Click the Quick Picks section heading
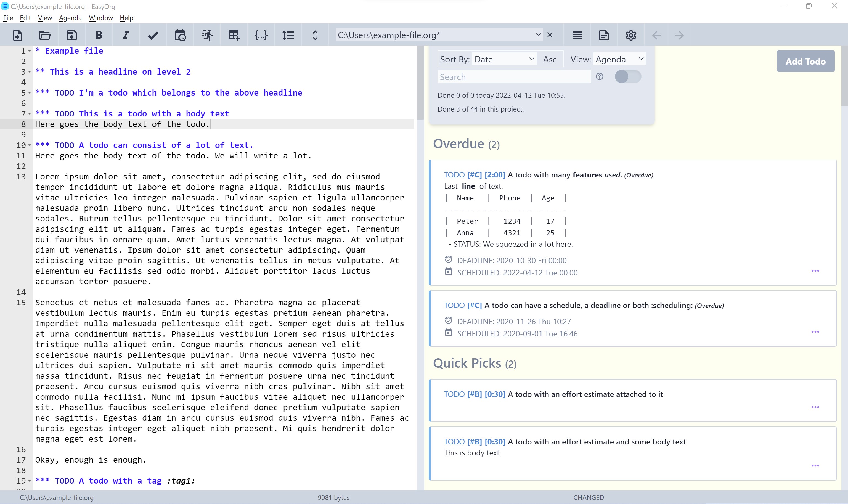Screen dimensions: 848x504 [x=475, y=364]
